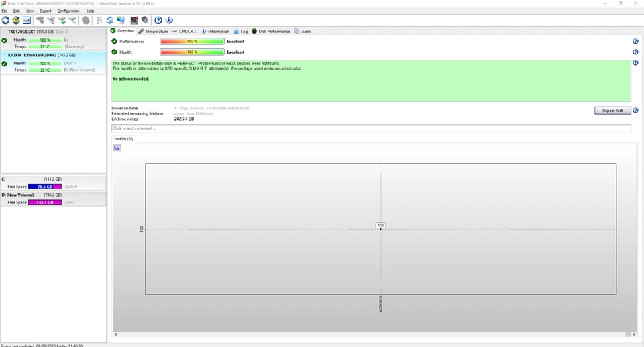The height and width of the screenshot is (347, 644).
Task: Open the Disk menu
Action: tap(16, 11)
